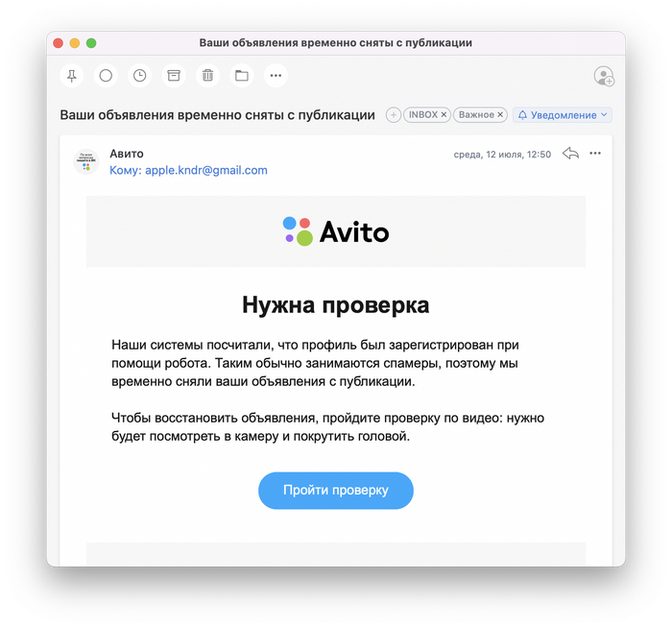
Task: Click the Авито sender avatar
Action: [86, 162]
